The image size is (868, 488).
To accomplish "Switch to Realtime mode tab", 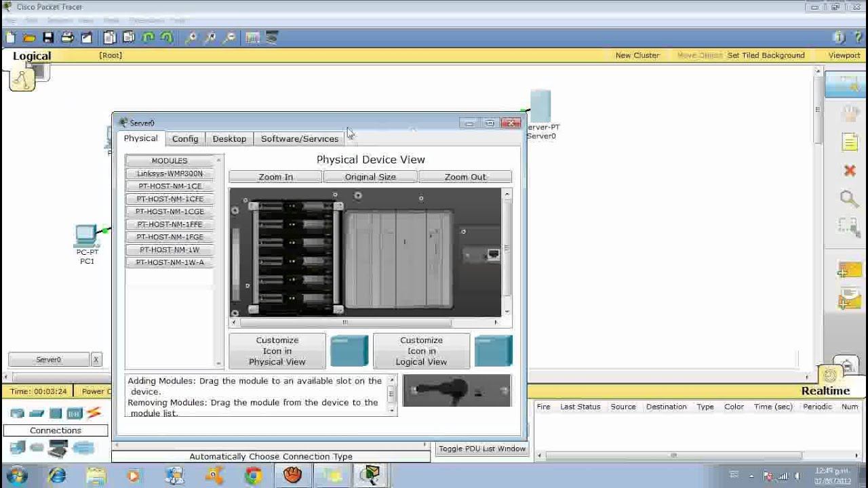I will tap(825, 391).
